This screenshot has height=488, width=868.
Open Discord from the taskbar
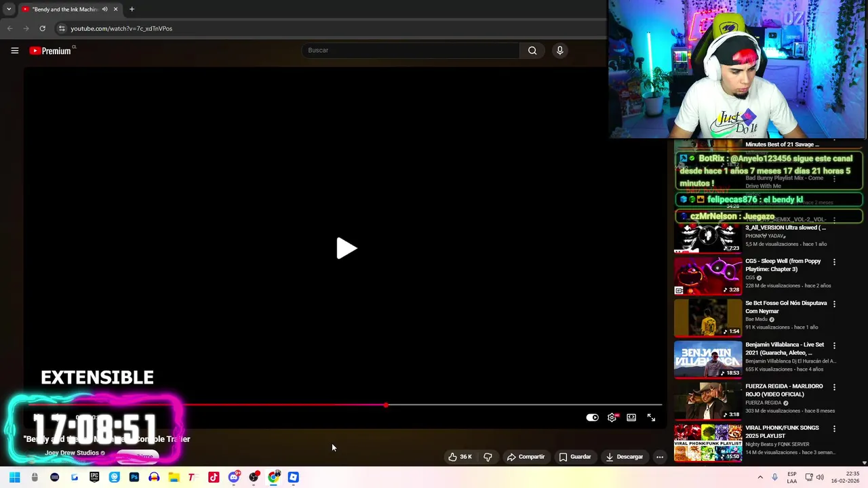pos(234,477)
